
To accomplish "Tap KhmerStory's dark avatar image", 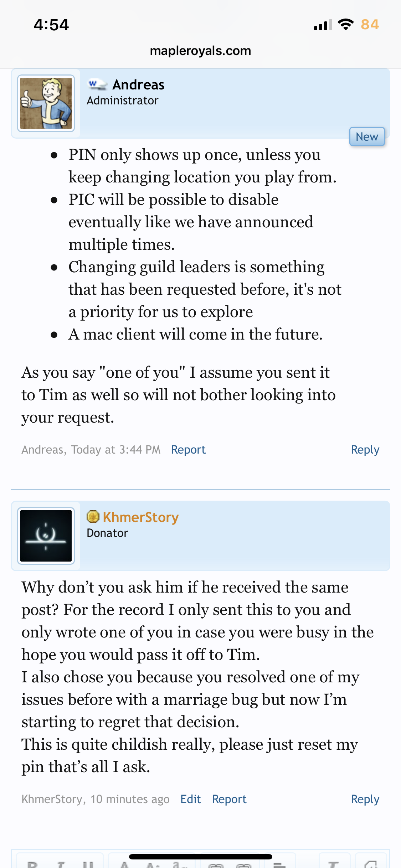I will [x=46, y=536].
